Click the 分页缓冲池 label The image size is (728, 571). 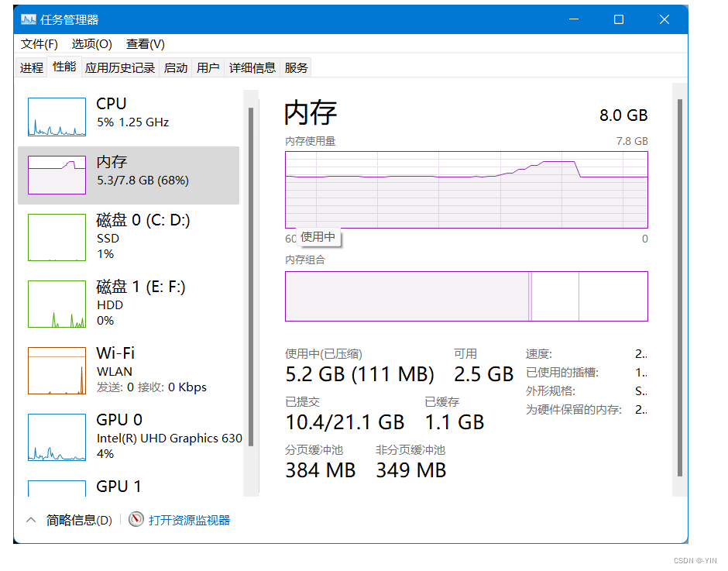(x=314, y=450)
